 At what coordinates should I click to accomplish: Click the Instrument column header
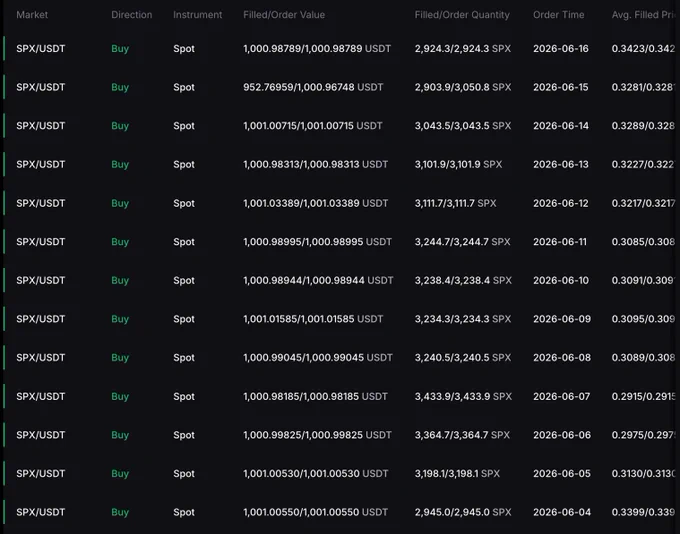(x=197, y=15)
